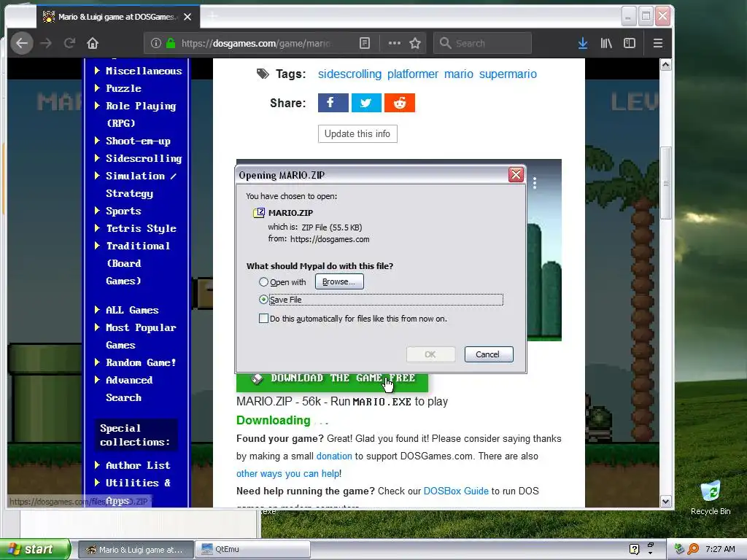
Task: Open Recycle Bin on desktop
Action: [x=711, y=498]
